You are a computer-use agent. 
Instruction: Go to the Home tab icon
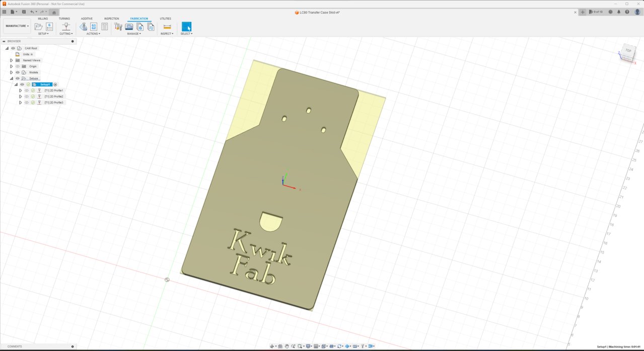point(54,13)
